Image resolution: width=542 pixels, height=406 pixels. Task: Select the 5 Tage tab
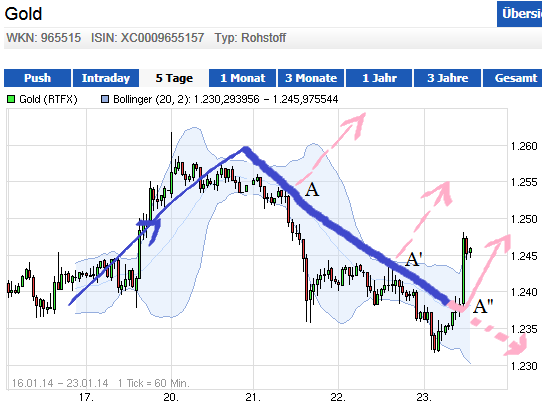pos(174,78)
